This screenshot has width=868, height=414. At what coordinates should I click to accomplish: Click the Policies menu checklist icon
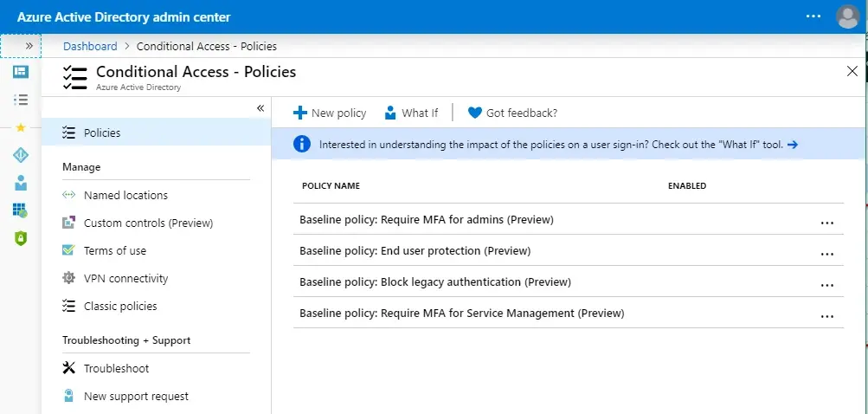click(x=68, y=133)
